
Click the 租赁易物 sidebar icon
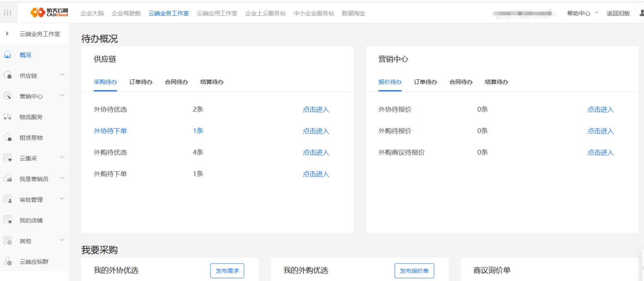7,137
